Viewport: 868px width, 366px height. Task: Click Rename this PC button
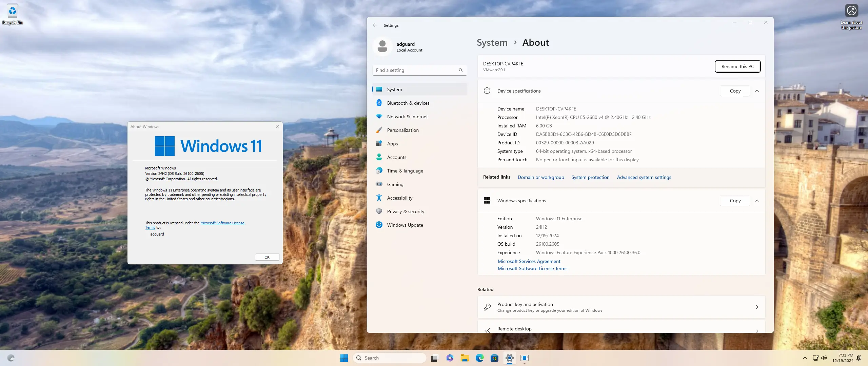737,66
